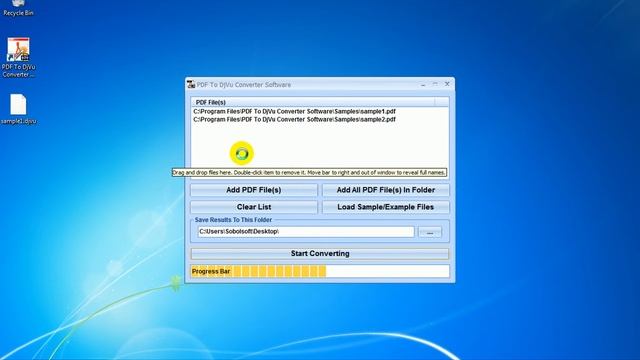Minimize the PDF To DjVu Converter window
Viewport: 640px width, 360px height.
(x=423, y=84)
